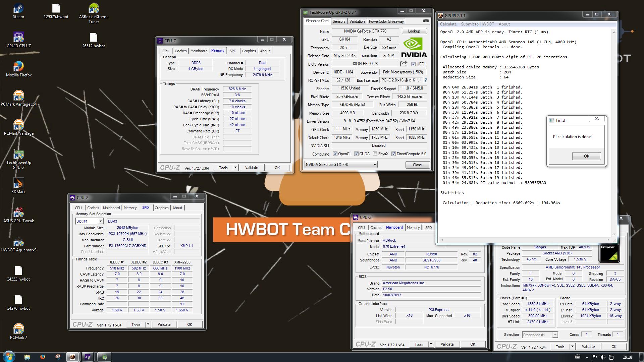Launch TechPowerUp GPU-Z desktop shortcut
This screenshot has width=644, height=362.
[x=18, y=159]
